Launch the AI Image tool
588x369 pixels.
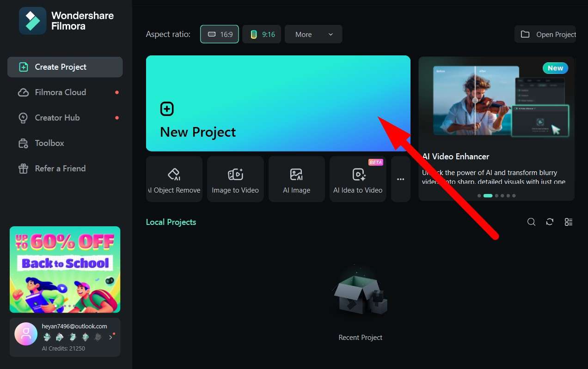coord(297,179)
